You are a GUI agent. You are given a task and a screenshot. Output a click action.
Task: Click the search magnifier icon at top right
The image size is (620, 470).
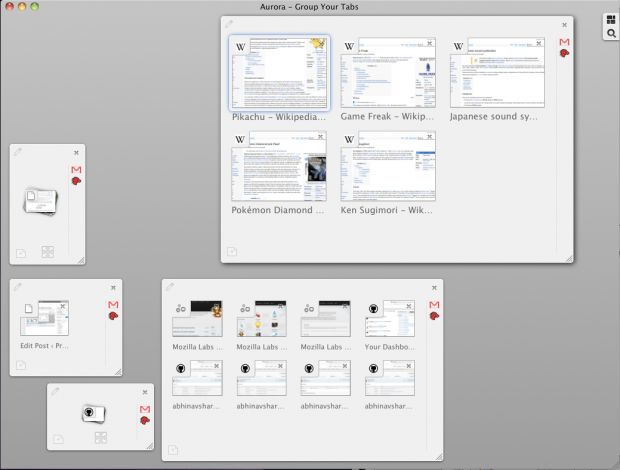pos(610,34)
